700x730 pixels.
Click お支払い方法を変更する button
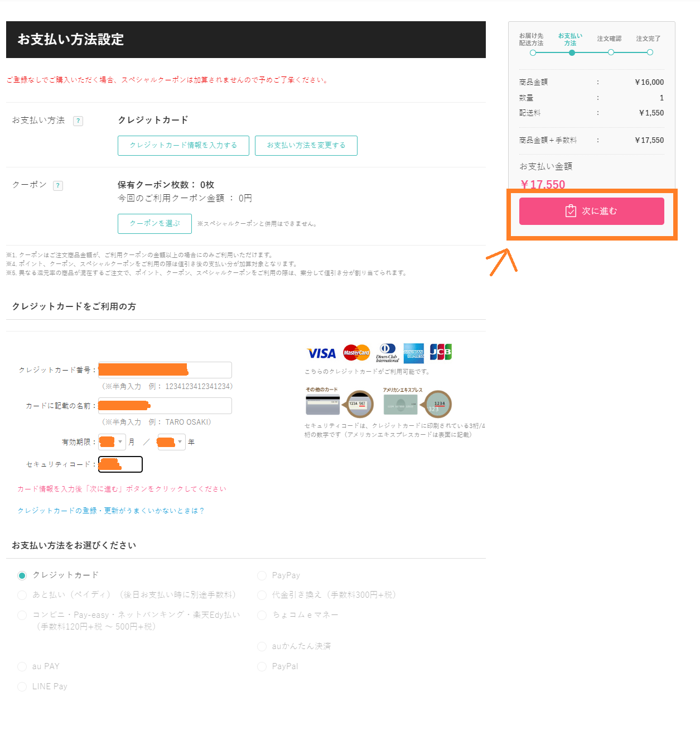coord(306,145)
